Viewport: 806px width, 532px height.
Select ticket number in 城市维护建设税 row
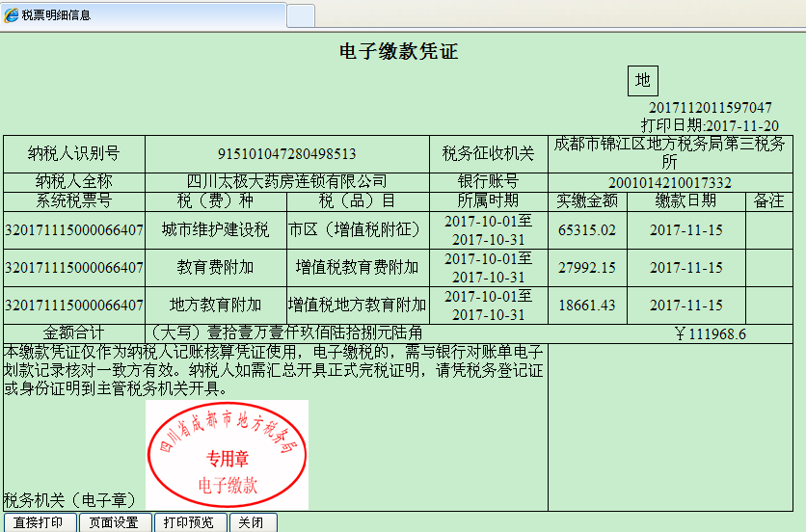[x=74, y=230]
